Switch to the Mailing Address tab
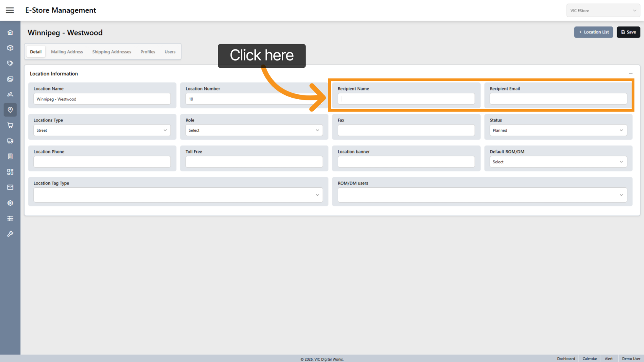The width and height of the screenshot is (644, 362). click(67, 52)
